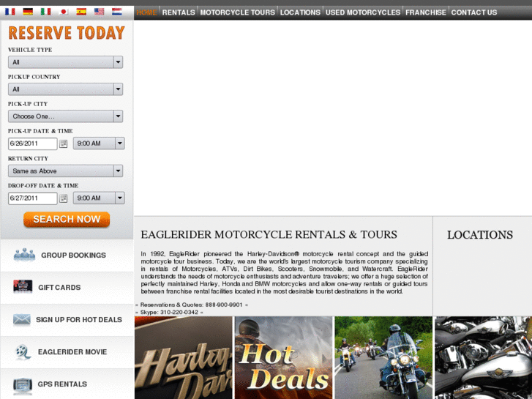Open the GPS Rentals link

62,384
